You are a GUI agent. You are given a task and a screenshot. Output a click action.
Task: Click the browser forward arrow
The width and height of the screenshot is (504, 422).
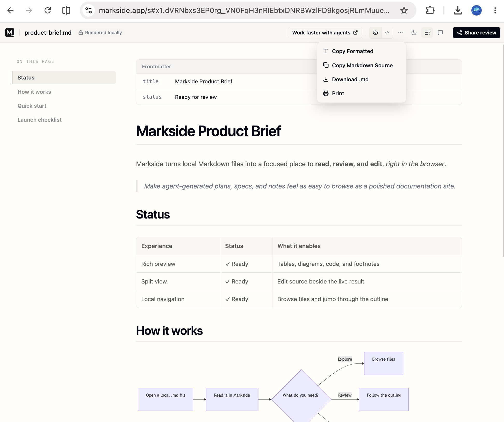(x=29, y=10)
